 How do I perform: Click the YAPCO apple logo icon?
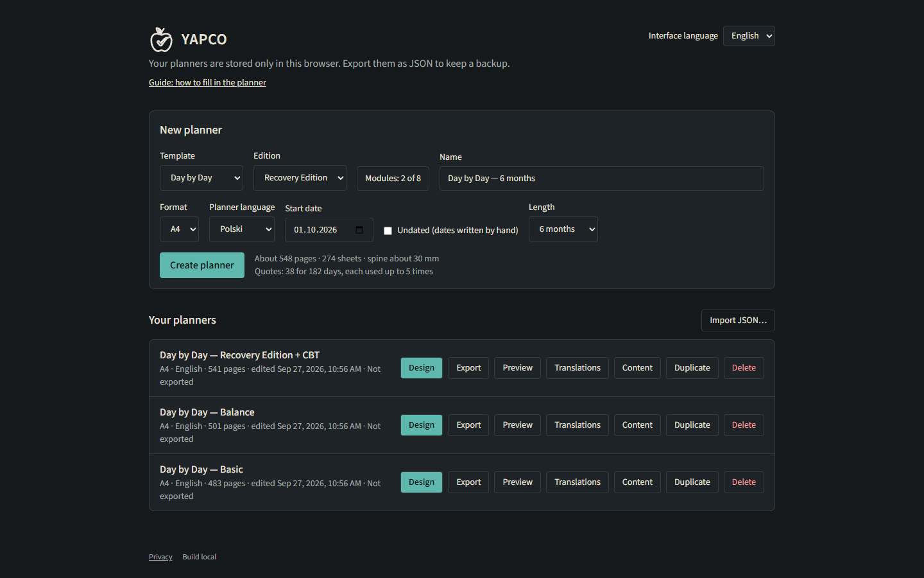(x=161, y=39)
